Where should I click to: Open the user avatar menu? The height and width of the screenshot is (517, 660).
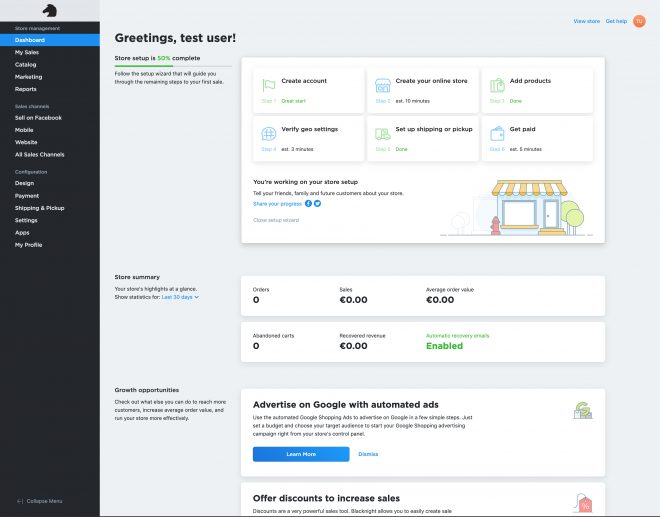(639, 21)
